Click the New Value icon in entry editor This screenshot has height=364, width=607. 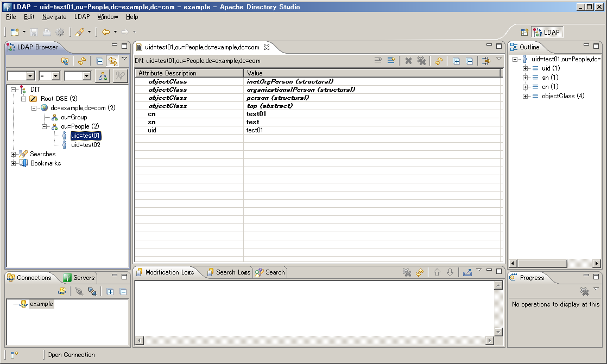pos(391,60)
